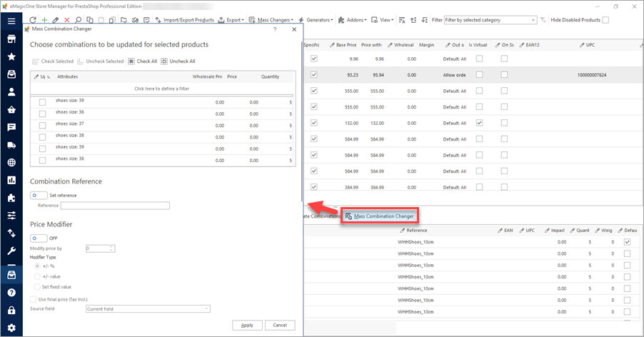Open the settings gear icon in sidebar

pos(11,328)
